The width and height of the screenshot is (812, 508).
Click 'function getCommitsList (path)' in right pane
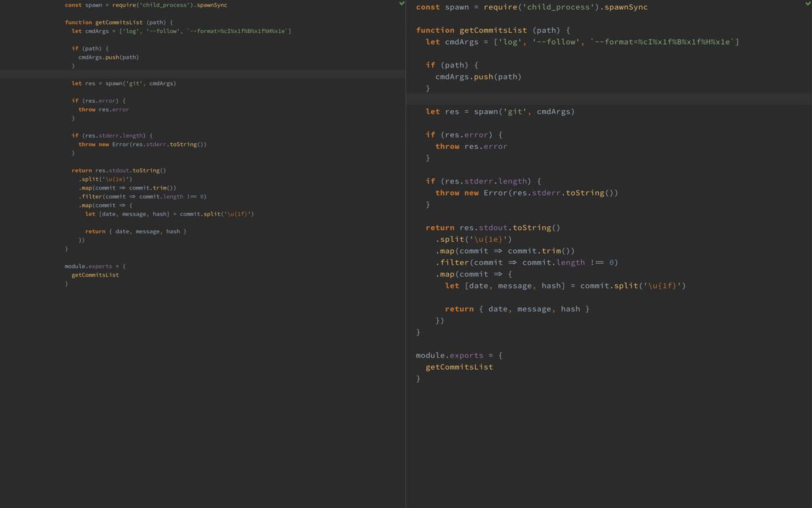click(493, 30)
